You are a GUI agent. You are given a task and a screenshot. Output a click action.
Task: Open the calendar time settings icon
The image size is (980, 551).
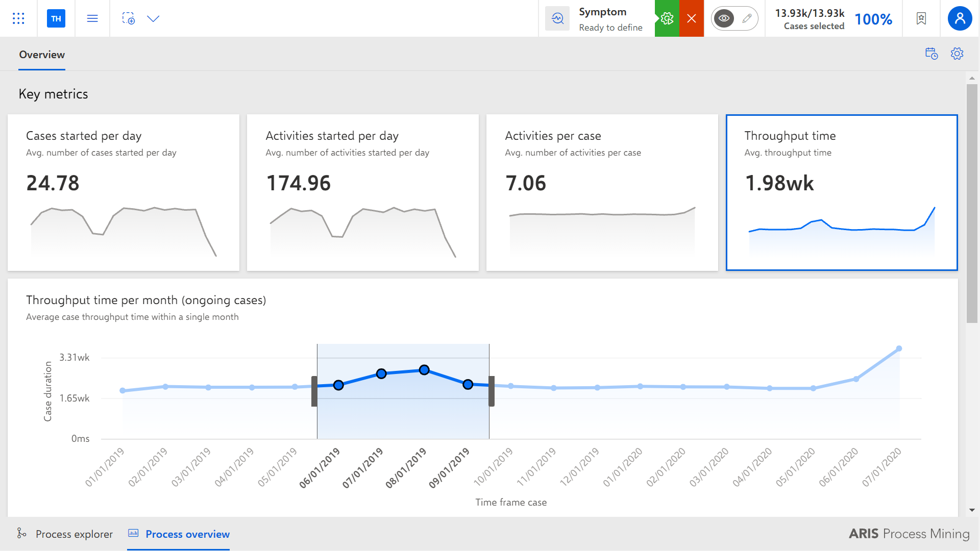(x=932, y=54)
